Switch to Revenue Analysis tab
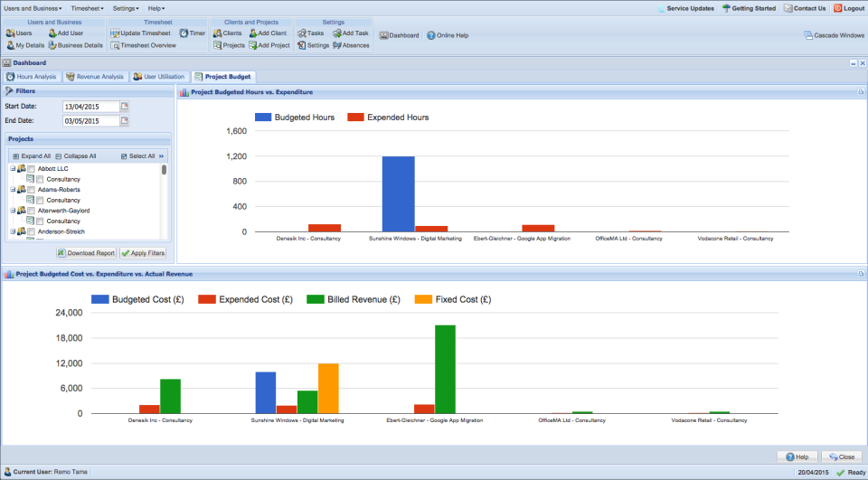Screen dimensions: 868x480 [x=95, y=77]
